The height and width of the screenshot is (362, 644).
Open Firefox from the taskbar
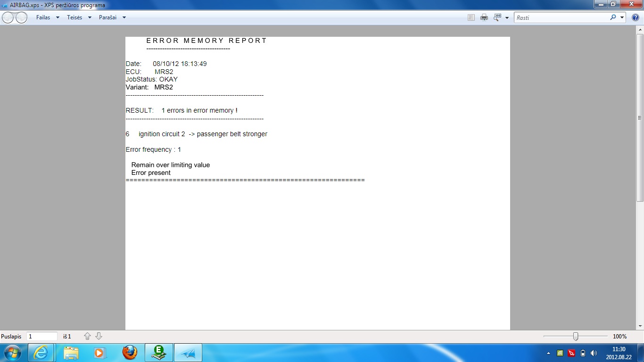(130, 353)
